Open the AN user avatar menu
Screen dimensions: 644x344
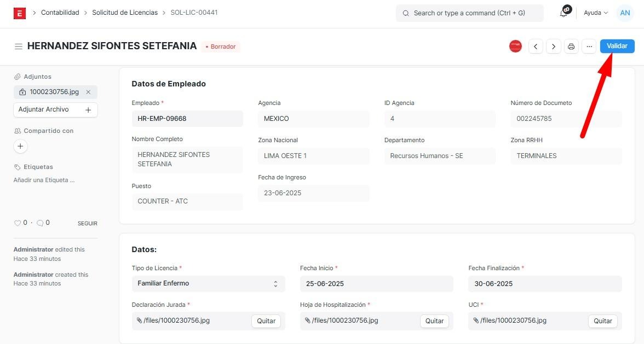[x=625, y=13]
